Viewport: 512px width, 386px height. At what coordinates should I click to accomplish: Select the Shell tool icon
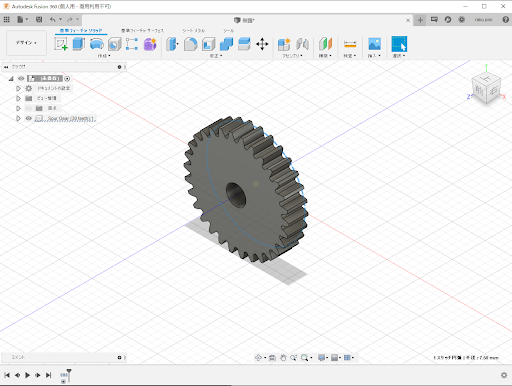[209, 44]
